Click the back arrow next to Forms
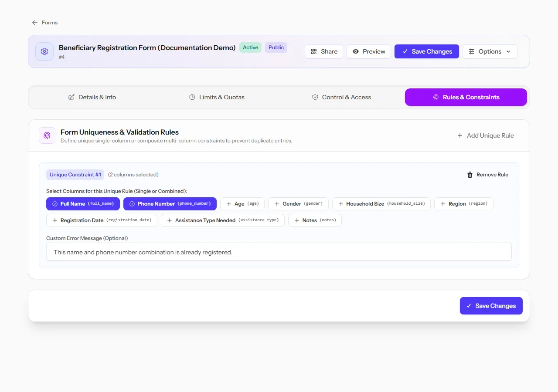558x392 pixels. pyautogui.click(x=35, y=23)
